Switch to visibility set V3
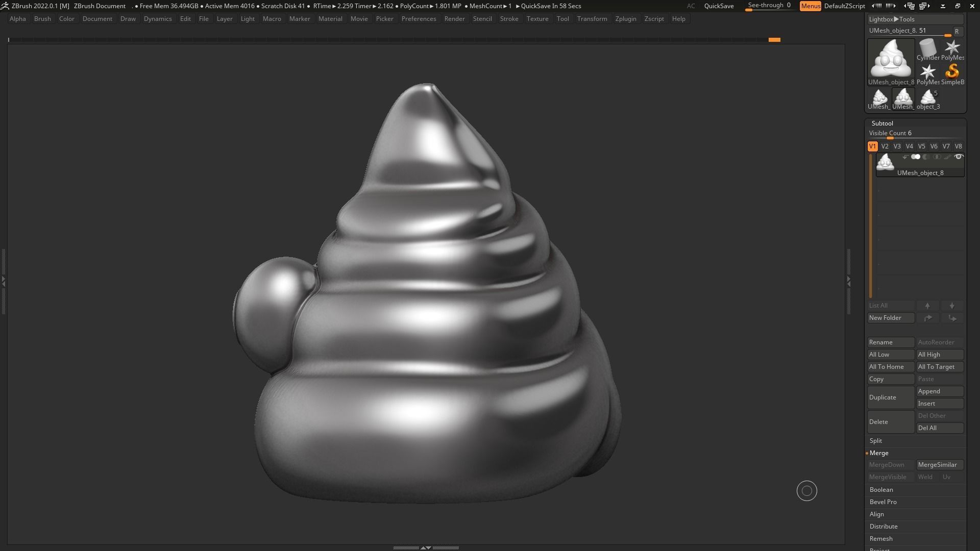 click(x=897, y=146)
